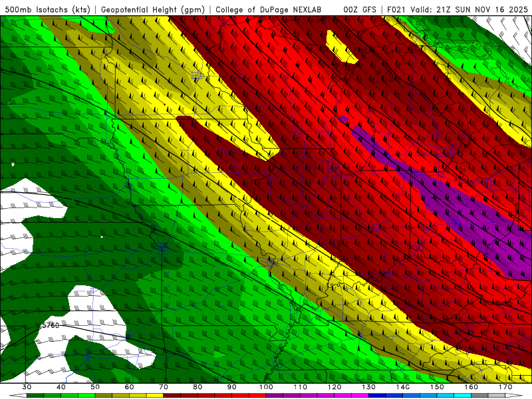Click the 130 knot legend value
This screenshot has width=532, height=399.
coord(369,387)
